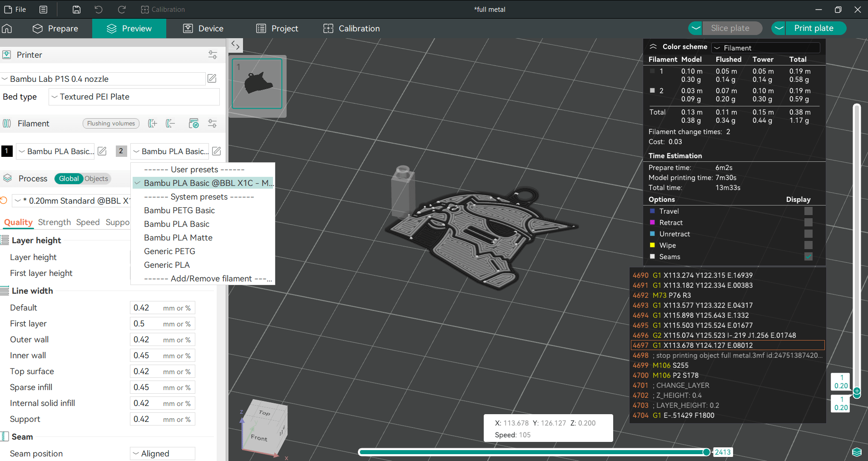
Task: Open the Seam position Aligned dropdown
Action: 162,453
